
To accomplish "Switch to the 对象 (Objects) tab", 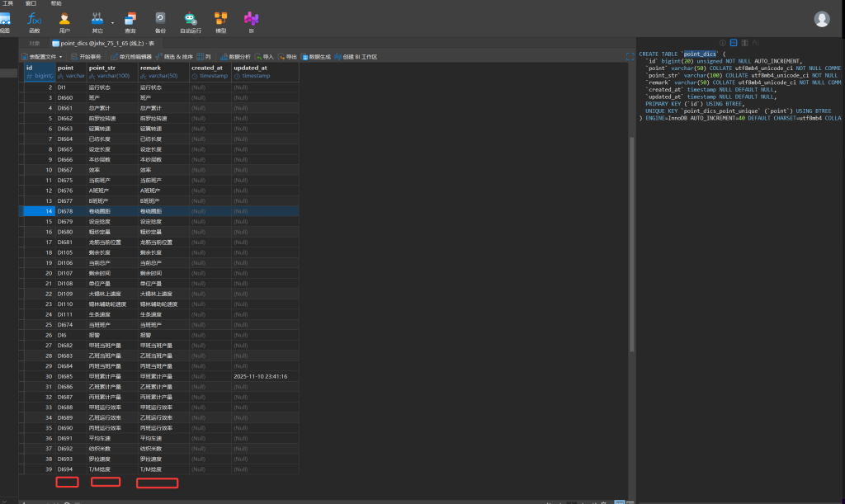I will [34, 42].
